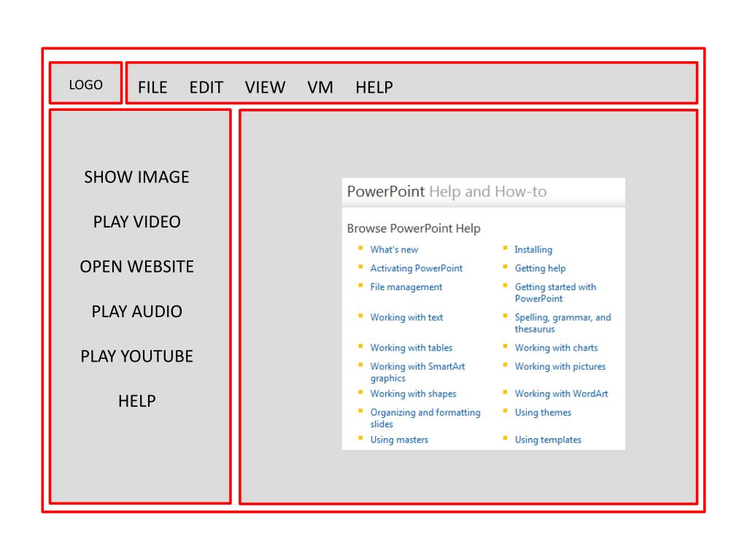Choose OPEN WEBSITE in the sidebar
Viewport: 747px width, 560px height.
pos(136,267)
